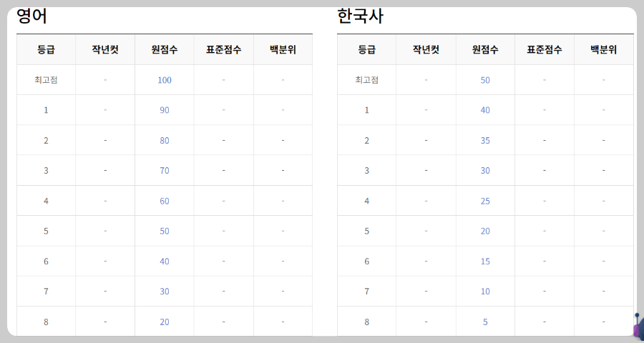
Task: Click the 한국사 grade 4 score 25
Action: tap(485, 201)
